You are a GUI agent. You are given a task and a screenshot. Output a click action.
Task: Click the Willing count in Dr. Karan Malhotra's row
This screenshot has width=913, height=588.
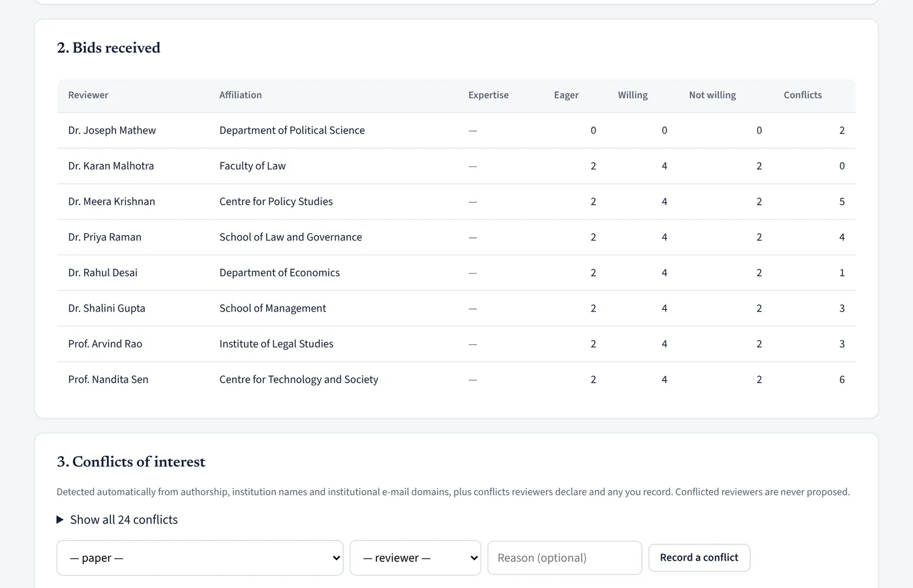665,166
